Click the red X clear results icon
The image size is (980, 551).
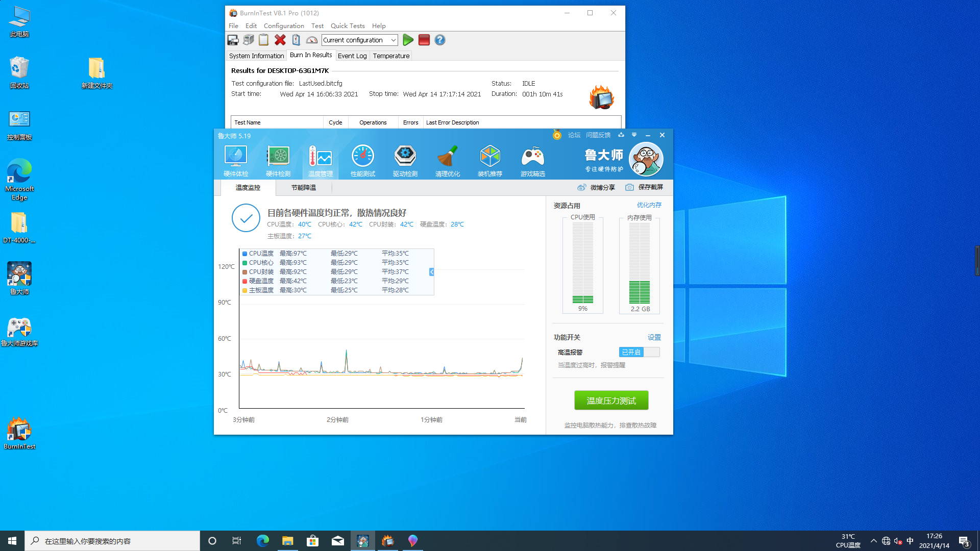coord(280,40)
